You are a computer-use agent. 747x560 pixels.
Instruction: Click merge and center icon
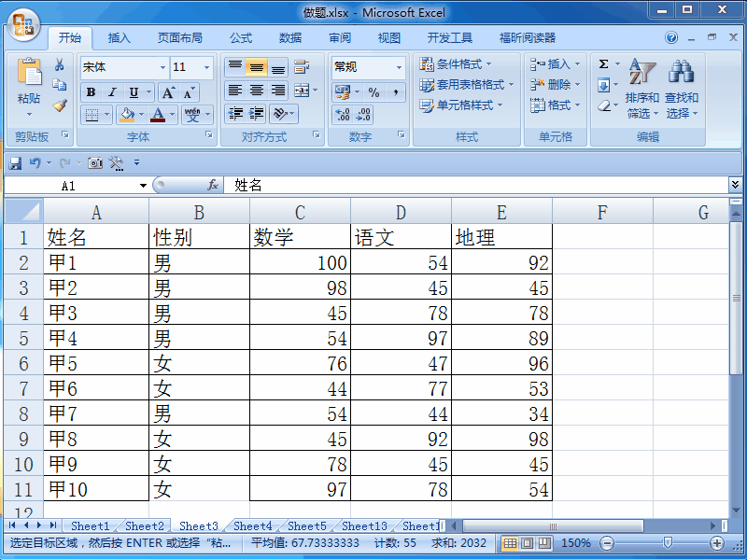[x=302, y=90]
